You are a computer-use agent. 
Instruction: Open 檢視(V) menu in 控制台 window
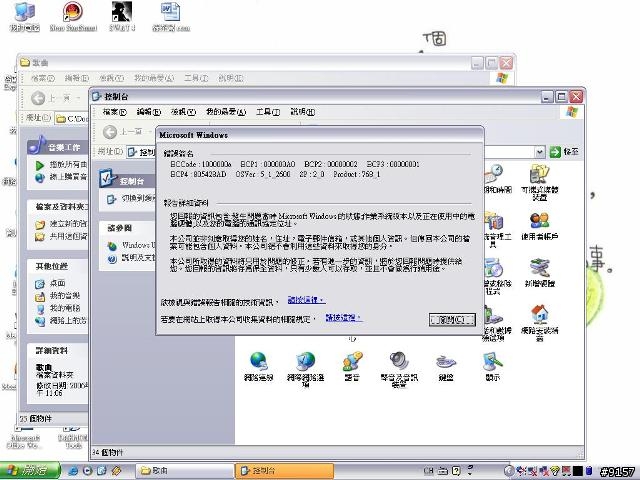coord(183,112)
